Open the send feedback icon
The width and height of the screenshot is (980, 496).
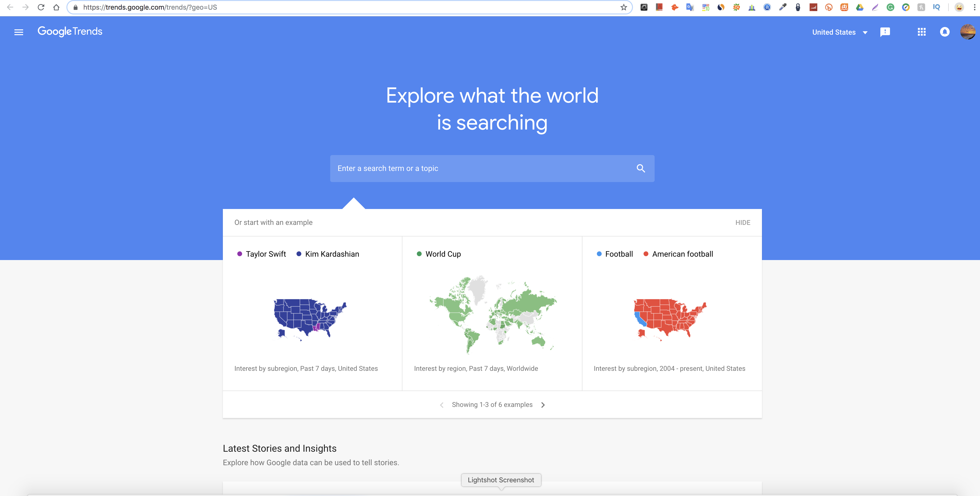point(885,32)
